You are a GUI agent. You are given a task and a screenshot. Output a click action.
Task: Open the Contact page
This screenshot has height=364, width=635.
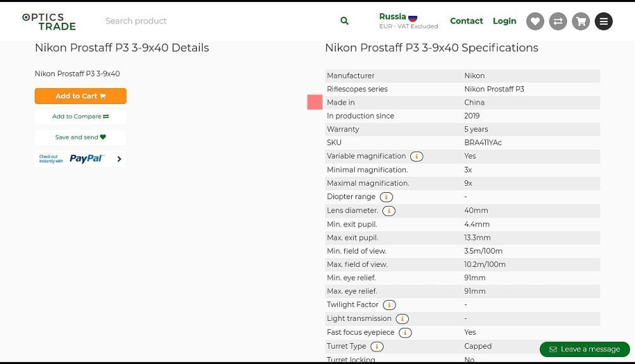[x=466, y=21]
